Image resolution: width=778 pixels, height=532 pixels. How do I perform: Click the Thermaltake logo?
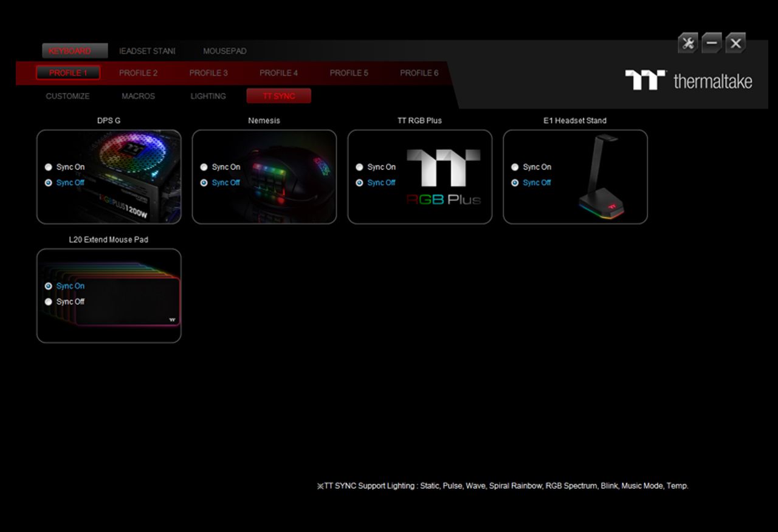tap(689, 81)
